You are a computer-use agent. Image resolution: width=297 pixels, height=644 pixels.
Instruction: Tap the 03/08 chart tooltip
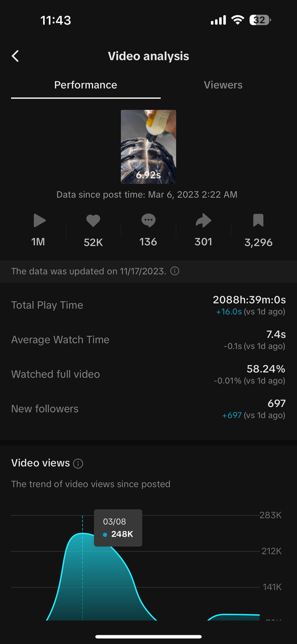pos(118,528)
